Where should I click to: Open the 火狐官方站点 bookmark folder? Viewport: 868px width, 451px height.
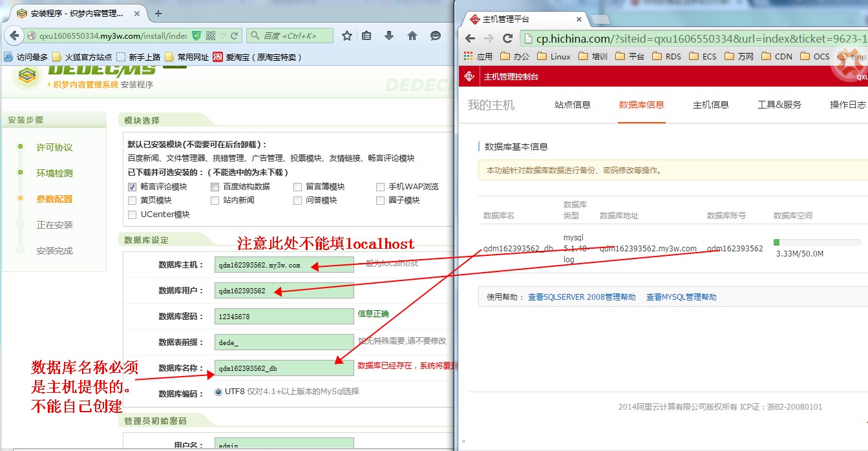pyautogui.click(x=82, y=57)
